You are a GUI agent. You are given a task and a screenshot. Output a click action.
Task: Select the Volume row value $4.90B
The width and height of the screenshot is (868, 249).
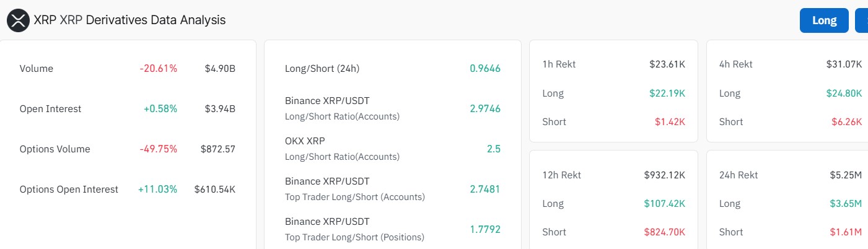220,69
